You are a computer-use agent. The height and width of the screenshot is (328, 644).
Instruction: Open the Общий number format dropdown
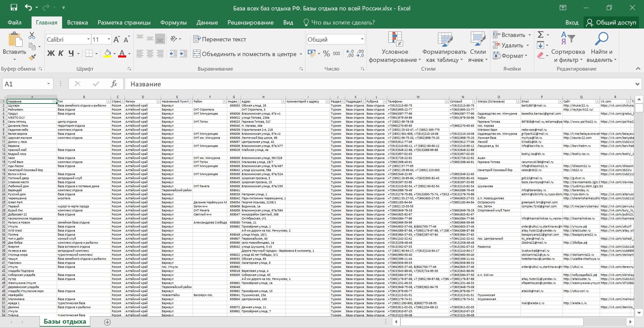362,39
